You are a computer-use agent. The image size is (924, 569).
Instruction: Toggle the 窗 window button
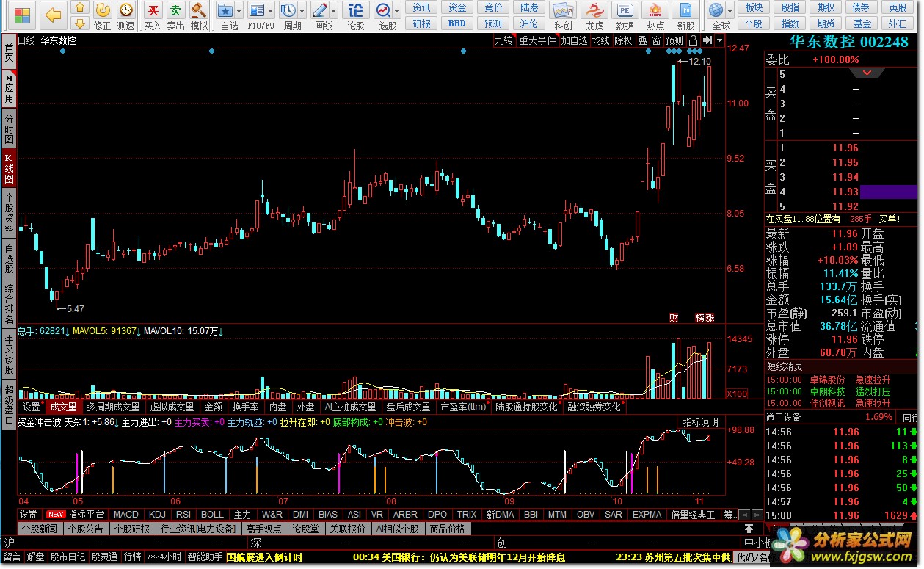[657, 41]
